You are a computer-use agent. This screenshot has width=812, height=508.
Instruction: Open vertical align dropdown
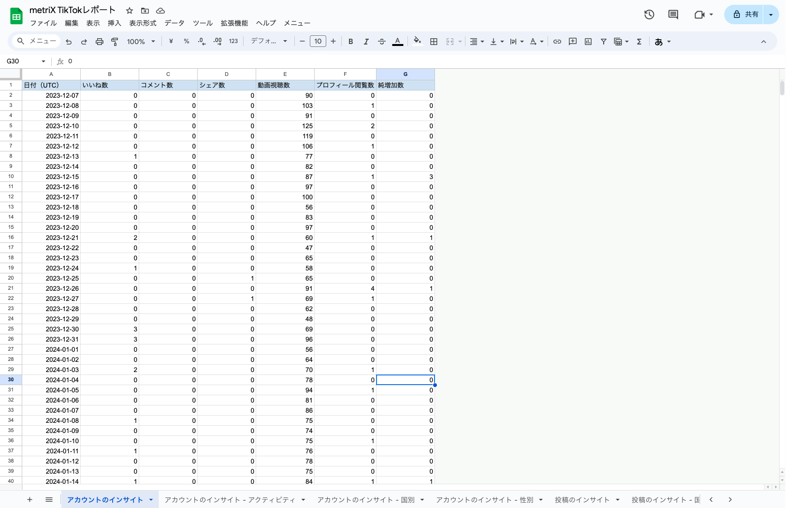point(497,42)
